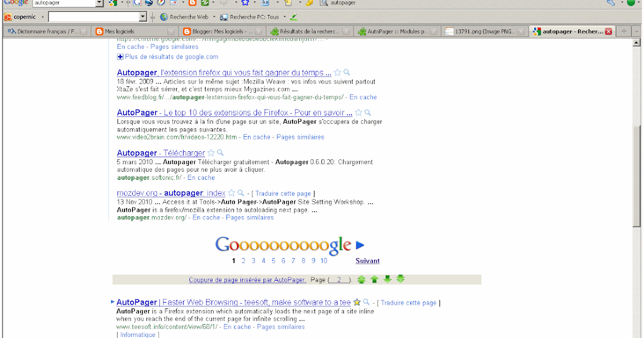Switch to the Dictionnaire français tab
The image size is (644, 338).
(46, 32)
